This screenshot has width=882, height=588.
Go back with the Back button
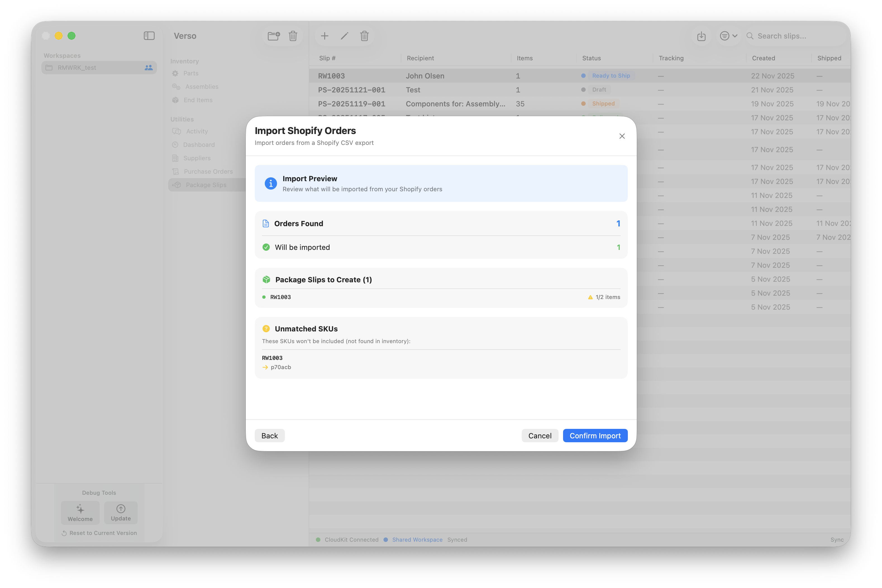(269, 435)
